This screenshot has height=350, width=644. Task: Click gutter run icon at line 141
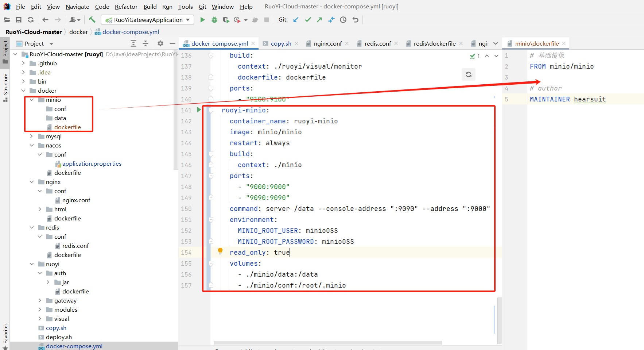point(199,109)
